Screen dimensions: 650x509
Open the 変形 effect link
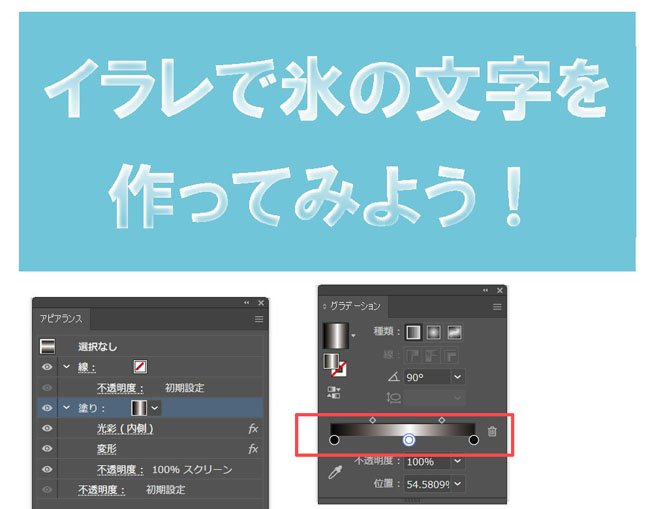click(107, 449)
